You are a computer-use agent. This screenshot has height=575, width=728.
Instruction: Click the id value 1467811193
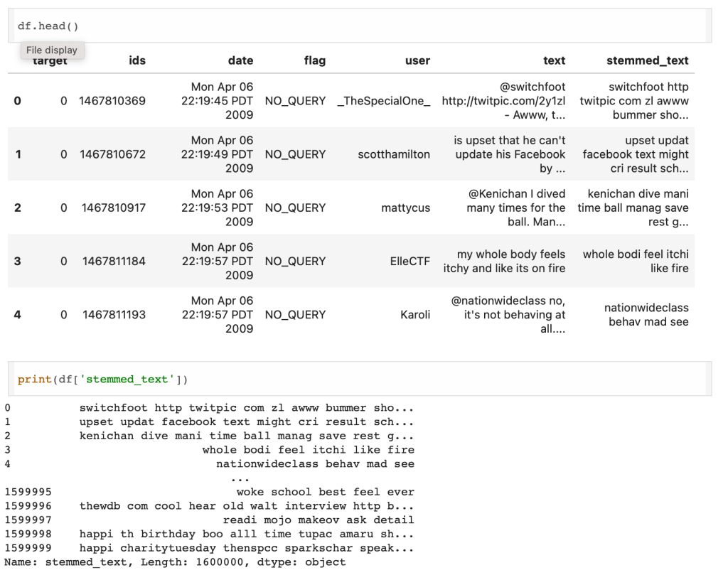pyautogui.click(x=114, y=314)
